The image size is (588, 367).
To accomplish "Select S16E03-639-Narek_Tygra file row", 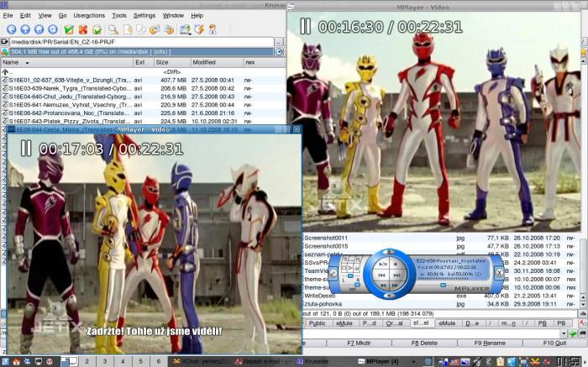I will pyautogui.click(x=143, y=88).
